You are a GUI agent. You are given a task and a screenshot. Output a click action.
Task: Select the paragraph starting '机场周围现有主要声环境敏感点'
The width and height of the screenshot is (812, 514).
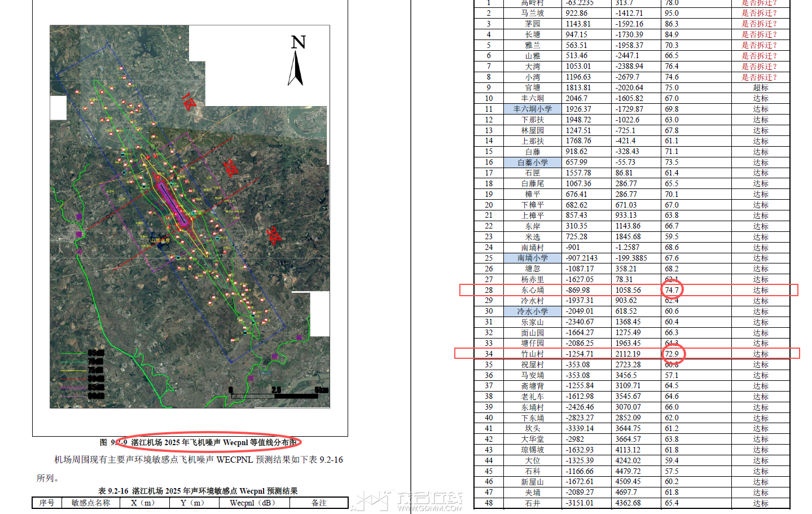click(190, 469)
